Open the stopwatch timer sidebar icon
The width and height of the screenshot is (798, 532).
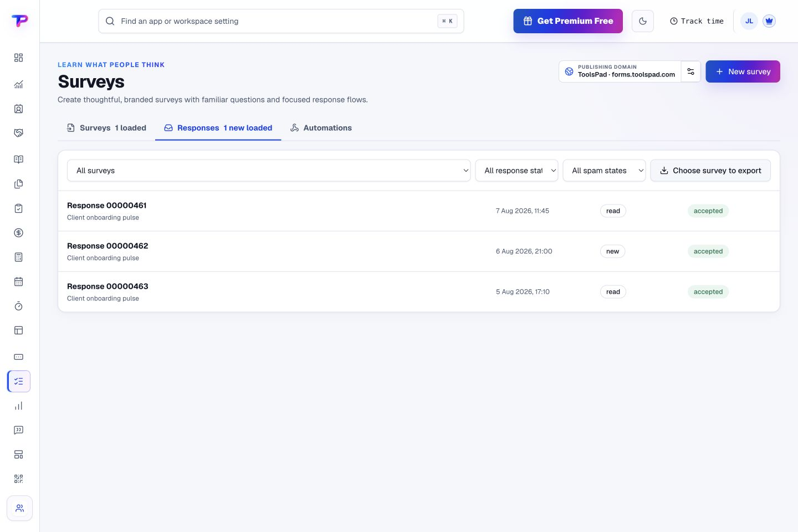[18, 306]
